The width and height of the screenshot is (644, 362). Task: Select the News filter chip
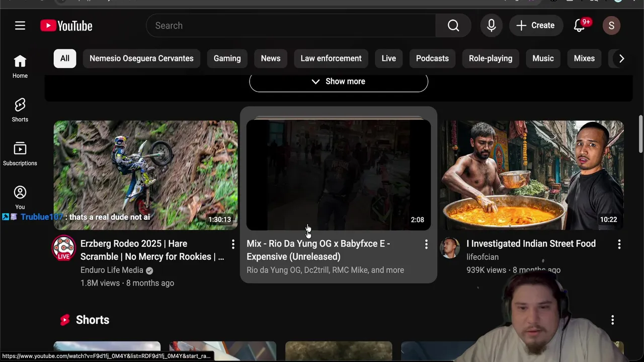(271, 58)
